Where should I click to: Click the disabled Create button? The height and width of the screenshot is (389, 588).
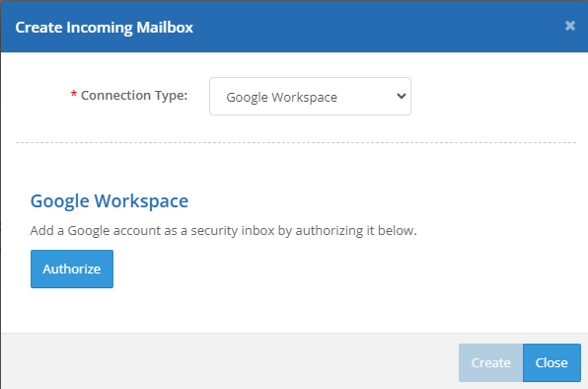coord(490,362)
